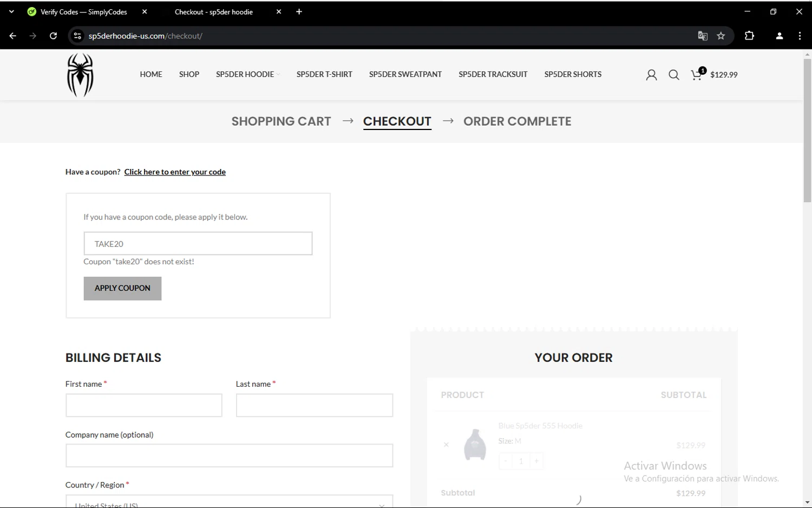Open the SP5DER T-SHIRT menu item
812x508 pixels.
324,74
